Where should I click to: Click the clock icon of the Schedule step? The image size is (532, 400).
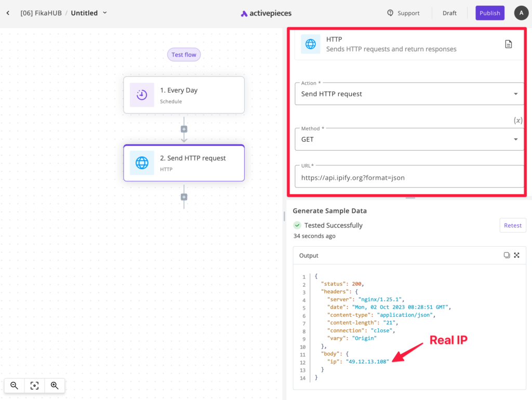[x=142, y=95]
